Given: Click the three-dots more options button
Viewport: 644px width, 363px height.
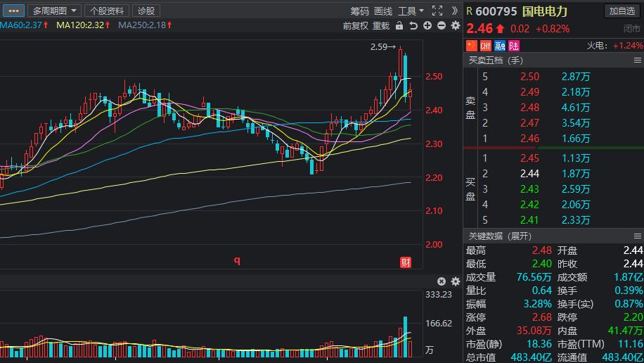Looking at the screenshot, I should click(x=13, y=11).
